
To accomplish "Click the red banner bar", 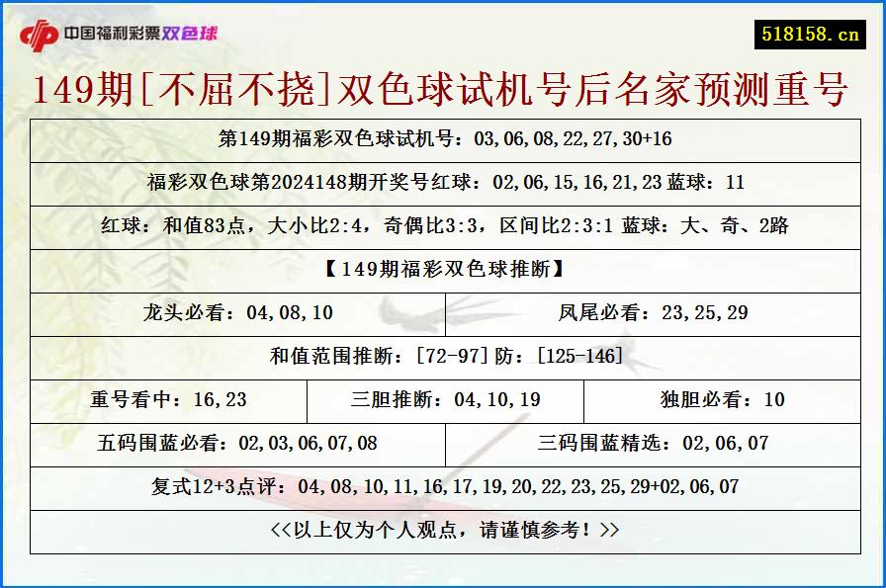I will pyautogui.click(x=443, y=29).
